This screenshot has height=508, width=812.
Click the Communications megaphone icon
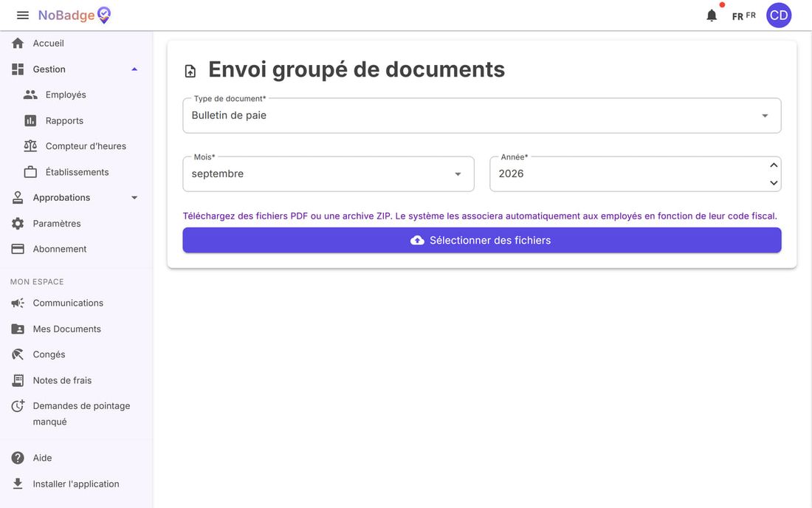pos(18,303)
